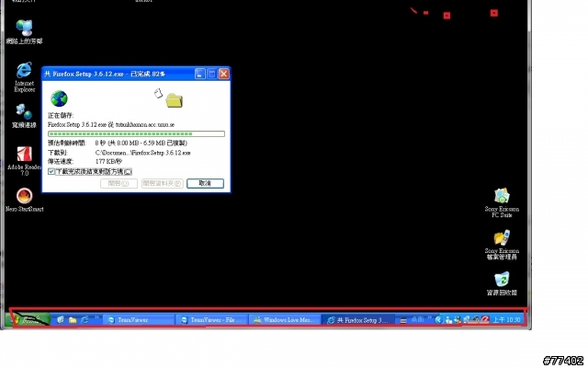Screen dimensions: 588x368
Task: Click the greyed 開啟 open button
Action: (119, 183)
